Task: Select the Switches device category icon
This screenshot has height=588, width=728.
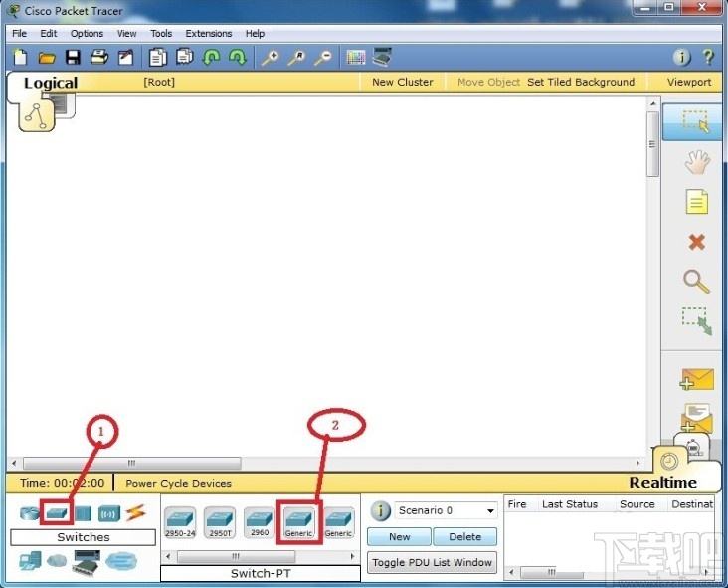Action: point(56,512)
